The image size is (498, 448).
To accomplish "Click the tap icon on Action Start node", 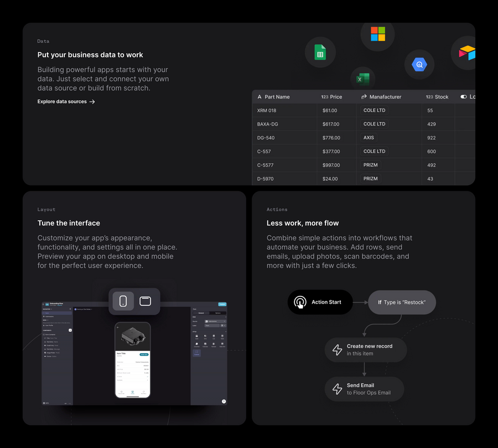I will (x=300, y=303).
